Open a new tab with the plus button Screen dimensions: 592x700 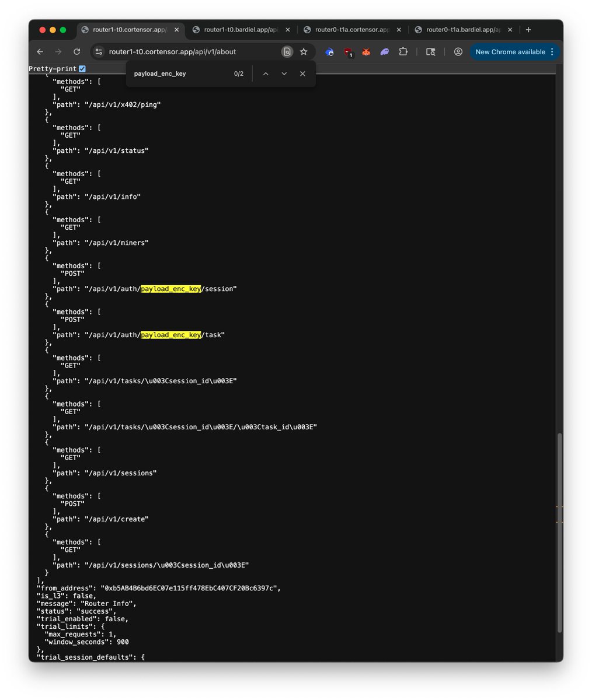click(x=528, y=30)
